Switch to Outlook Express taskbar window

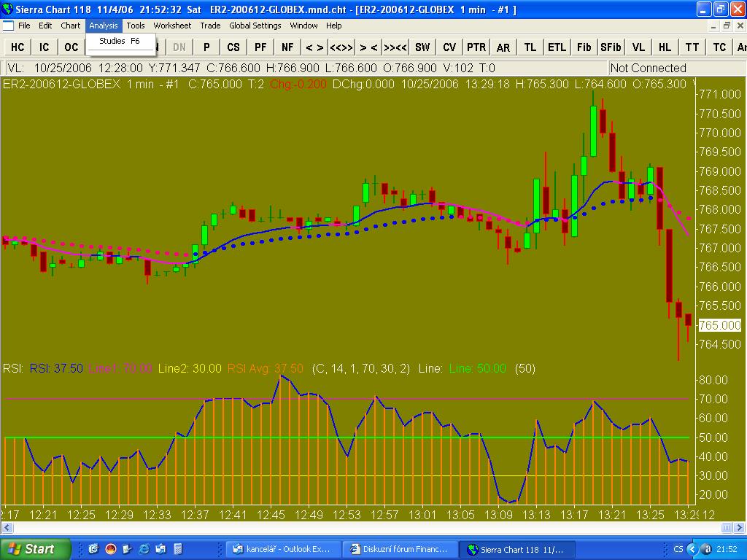pyautogui.click(x=282, y=549)
